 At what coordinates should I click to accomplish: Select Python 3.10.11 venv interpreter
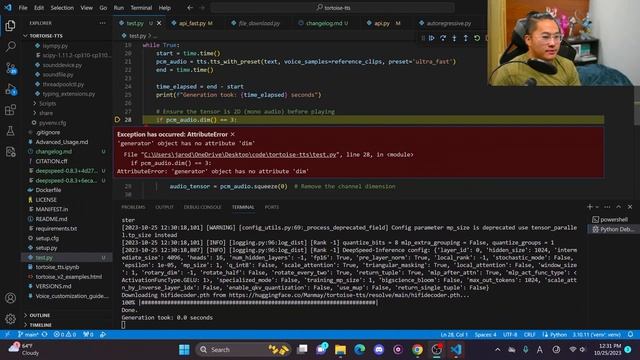596,334
